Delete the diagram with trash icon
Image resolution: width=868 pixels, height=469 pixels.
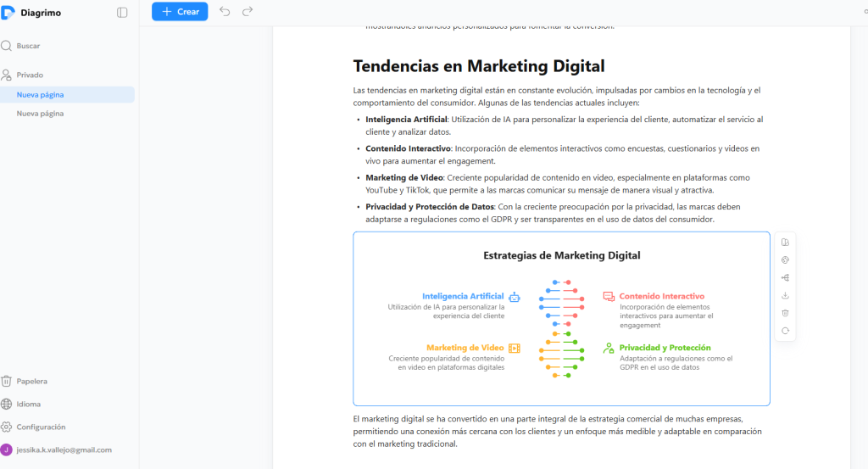785,314
